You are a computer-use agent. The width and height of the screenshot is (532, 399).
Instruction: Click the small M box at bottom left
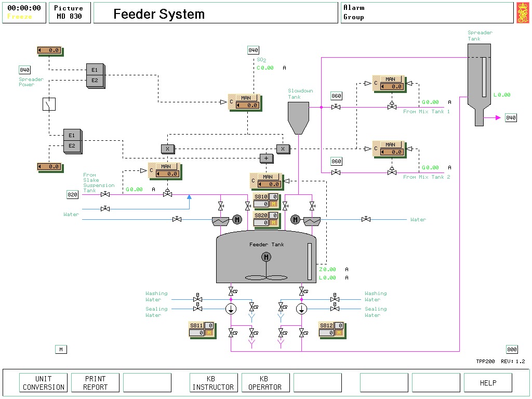click(x=61, y=350)
